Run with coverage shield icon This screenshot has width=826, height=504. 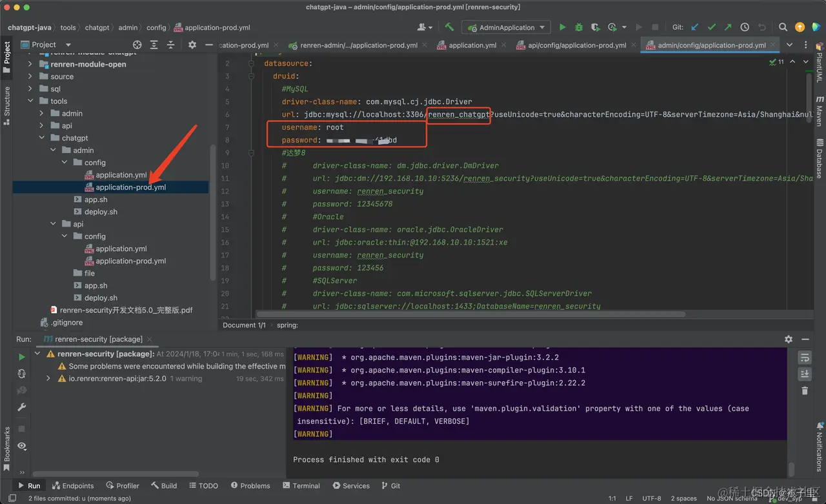(595, 27)
